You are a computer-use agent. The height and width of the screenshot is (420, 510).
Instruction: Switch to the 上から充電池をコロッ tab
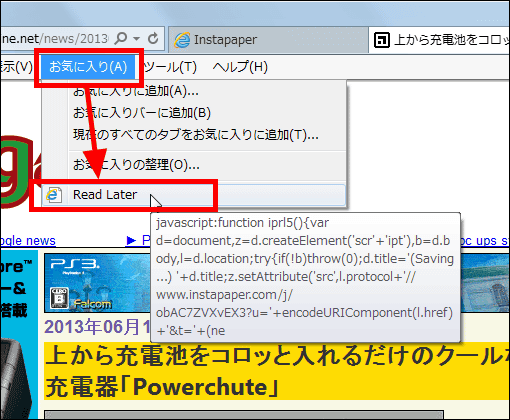pyautogui.click(x=439, y=40)
